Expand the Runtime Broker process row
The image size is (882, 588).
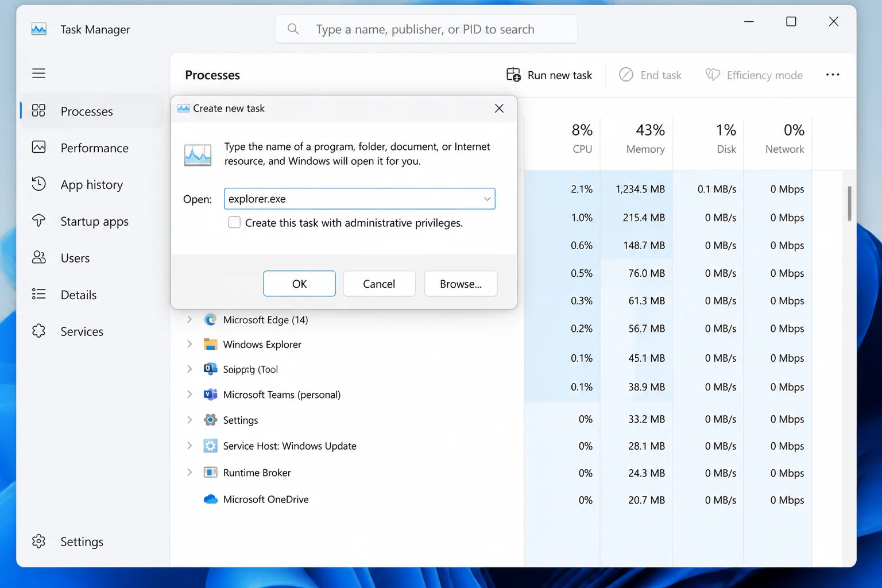pos(189,472)
